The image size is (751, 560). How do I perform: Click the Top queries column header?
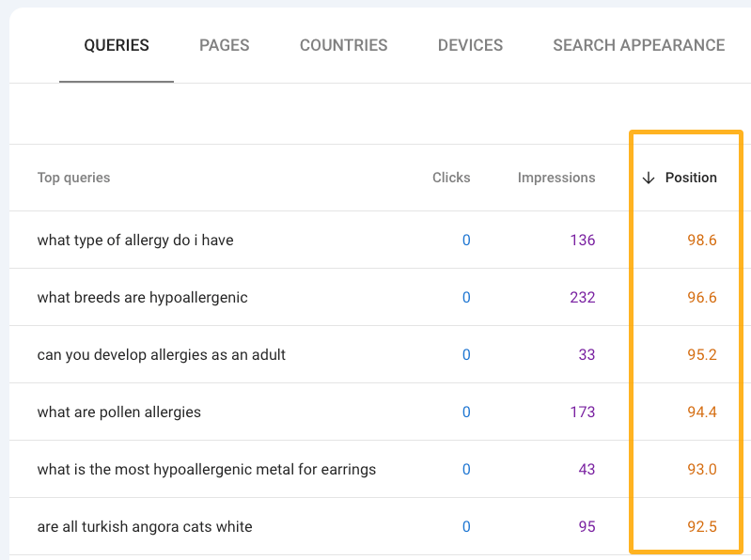click(73, 178)
